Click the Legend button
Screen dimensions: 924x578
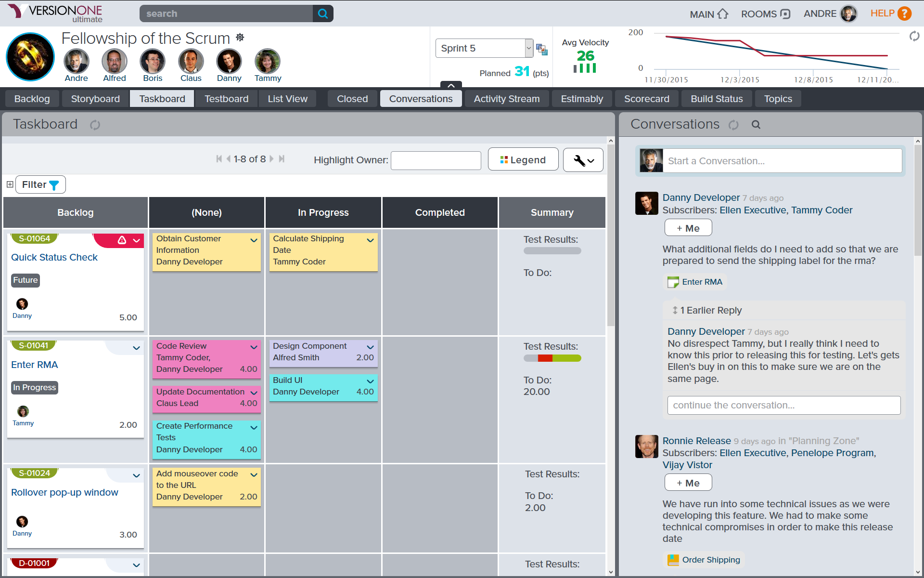point(523,160)
